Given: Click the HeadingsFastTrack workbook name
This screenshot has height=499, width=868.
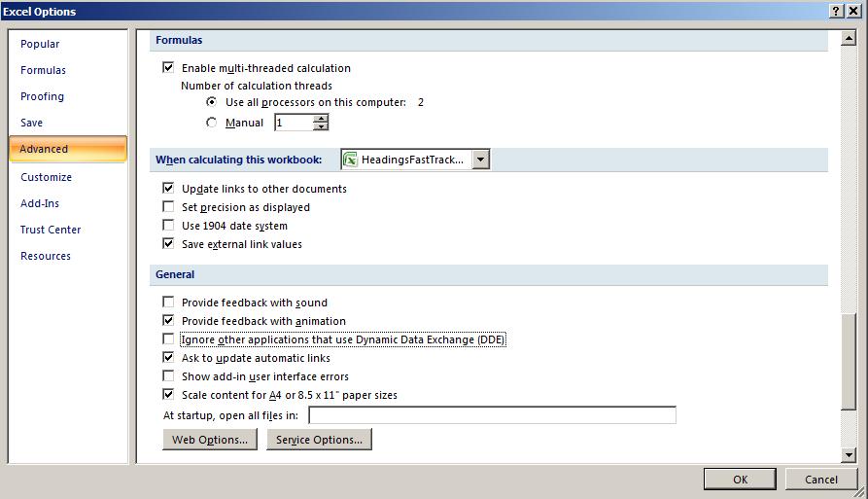Looking at the screenshot, I should (x=412, y=160).
